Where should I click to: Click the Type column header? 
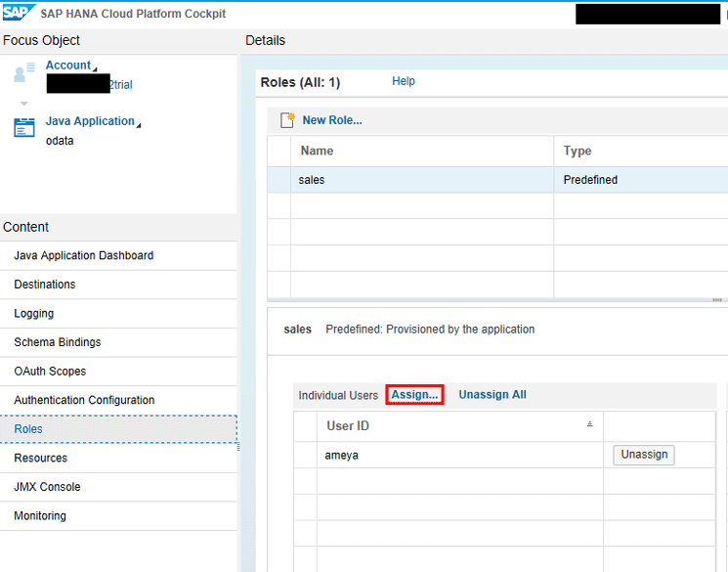(x=641, y=151)
